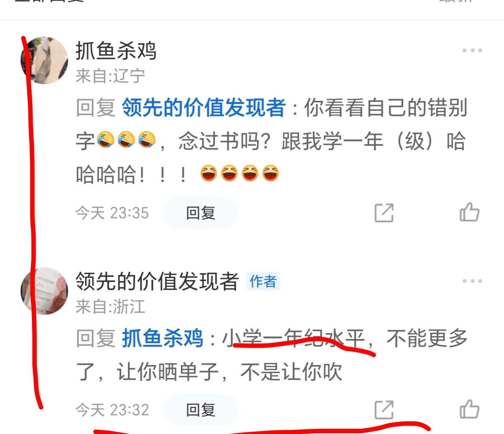Tap the 领先的价值发现者 username heading

157,281
